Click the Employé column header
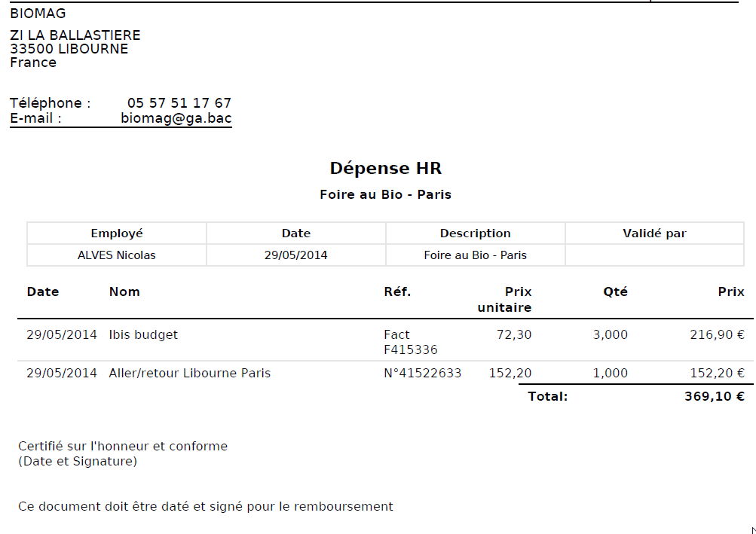 point(117,233)
